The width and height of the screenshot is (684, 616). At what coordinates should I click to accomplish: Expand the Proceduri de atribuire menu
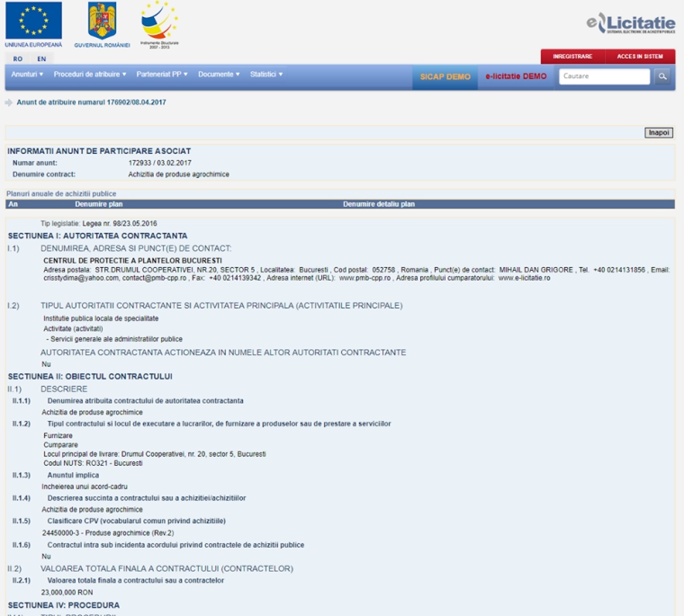pyautogui.click(x=90, y=74)
